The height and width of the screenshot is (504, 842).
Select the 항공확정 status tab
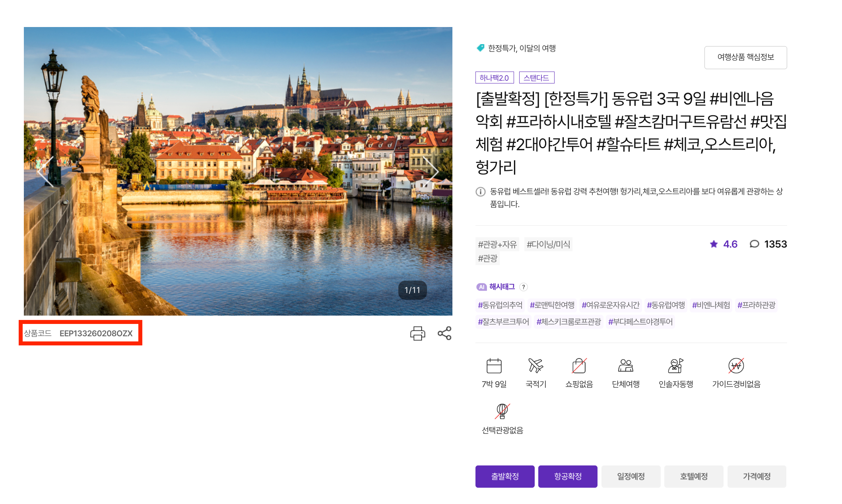click(x=567, y=476)
